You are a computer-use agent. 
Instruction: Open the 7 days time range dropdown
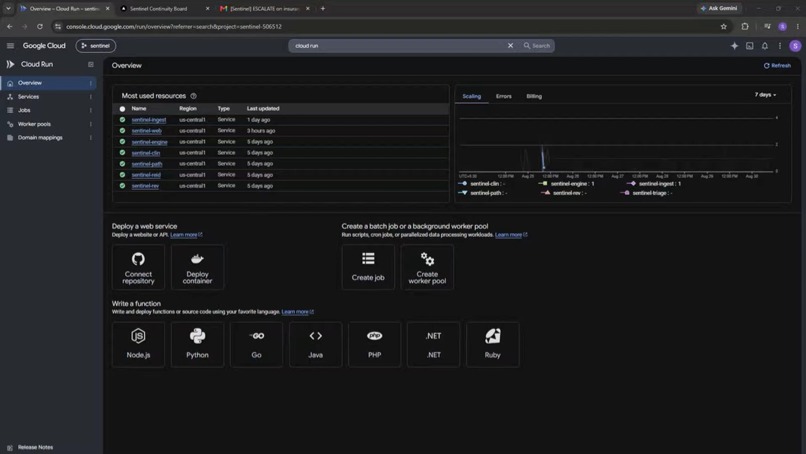click(765, 95)
